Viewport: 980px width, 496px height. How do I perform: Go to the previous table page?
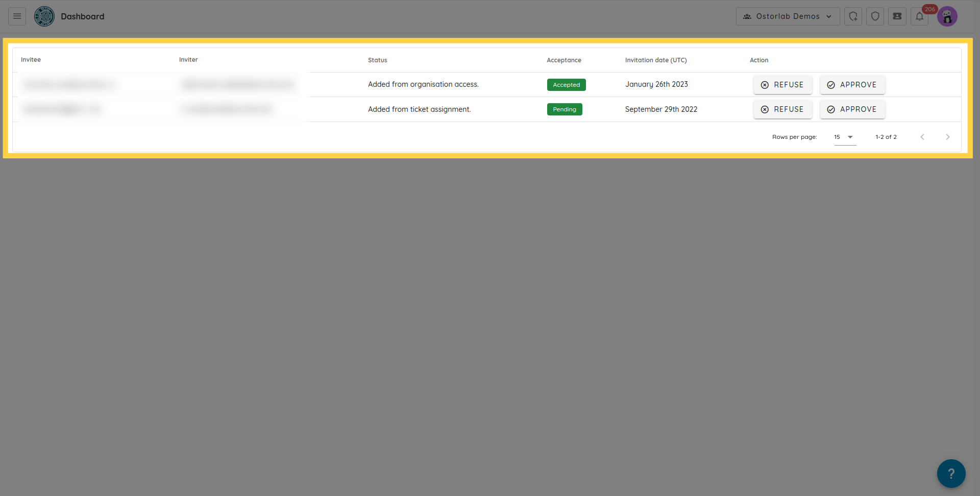[x=922, y=137]
